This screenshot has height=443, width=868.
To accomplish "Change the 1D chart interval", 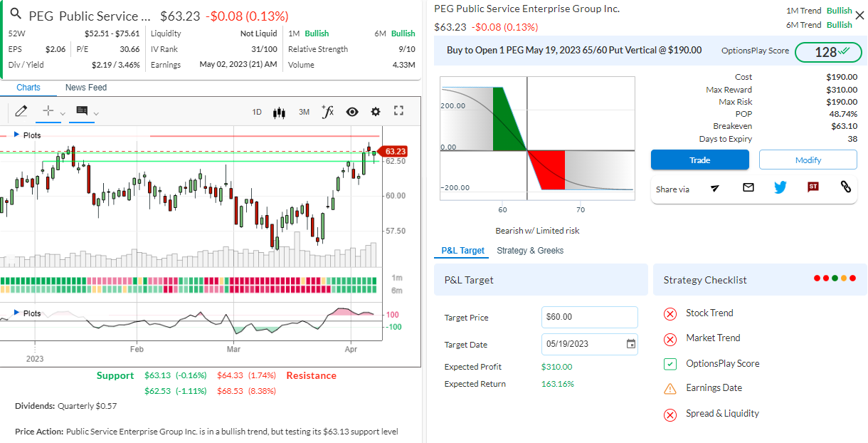I will pyautogui.click(x=257, y=112).
